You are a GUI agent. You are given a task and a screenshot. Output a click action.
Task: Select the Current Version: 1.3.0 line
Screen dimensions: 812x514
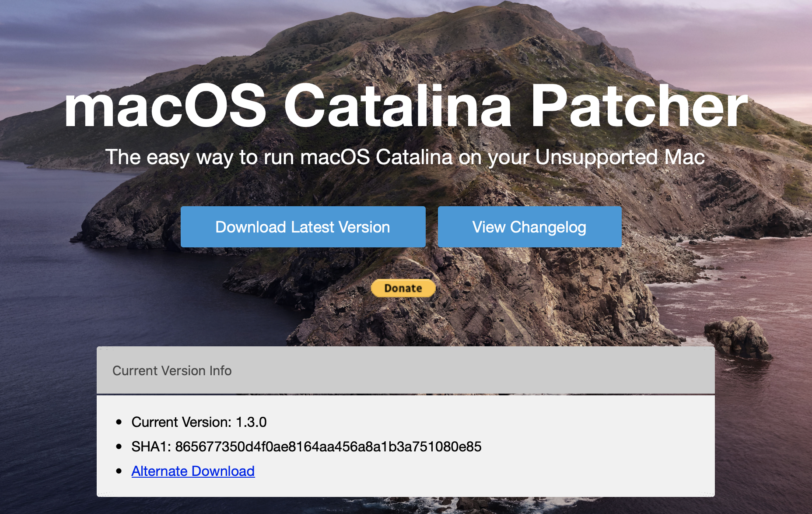[x=199, y=422]
